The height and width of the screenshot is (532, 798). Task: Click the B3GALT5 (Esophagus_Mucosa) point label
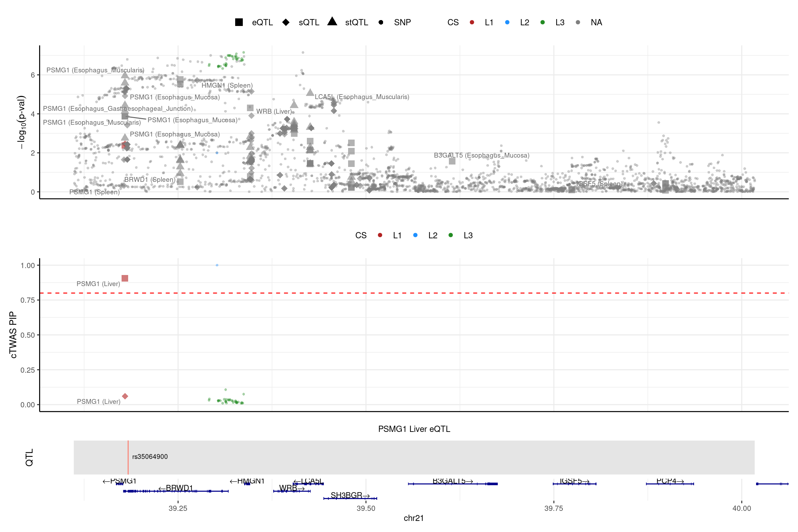481,155
